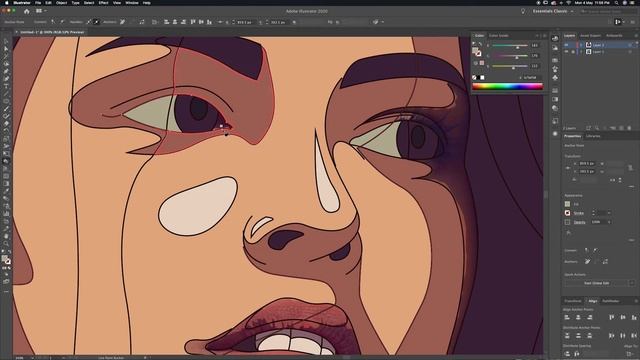Screen dimensions: 640x360
Task: Open the Brushes panel from the dock
Action: click(555, 69)
